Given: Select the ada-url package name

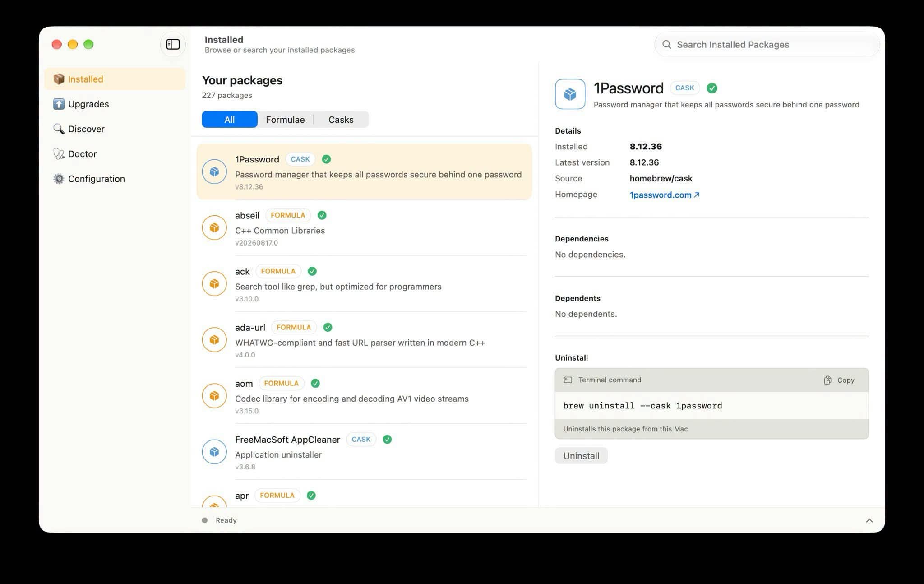Looking at the screenshot, I should pyautogui.click(x=250, y=327).
